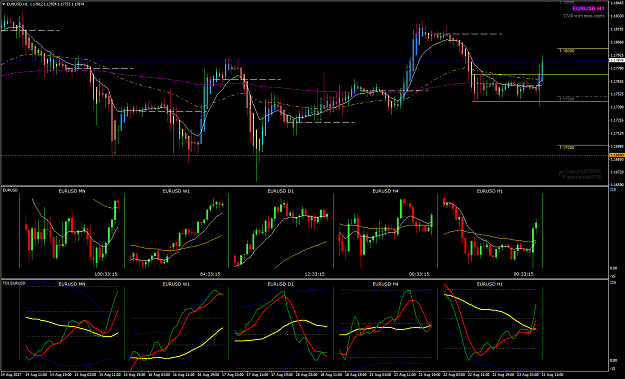Image resolution: width=625 pixels, height=379 pixels.
Task: Click the orange price tag on price axis
Action: point(617,155)
